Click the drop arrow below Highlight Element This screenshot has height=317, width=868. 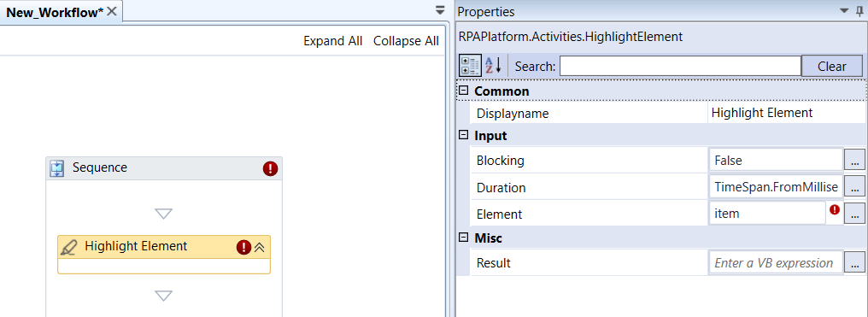[x=164, y=296]
